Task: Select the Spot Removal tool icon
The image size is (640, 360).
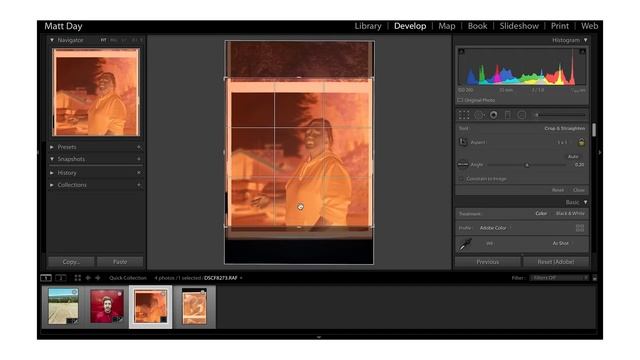Action: [479, 115]
